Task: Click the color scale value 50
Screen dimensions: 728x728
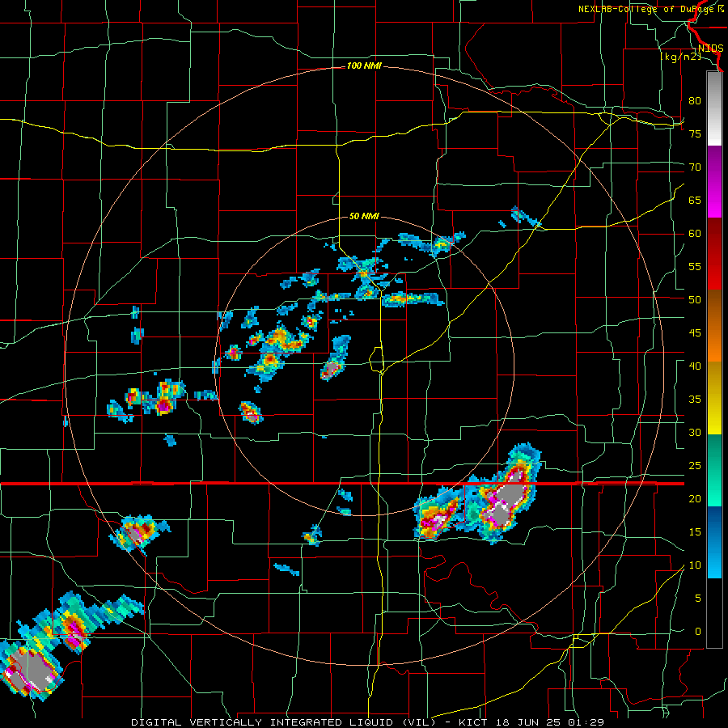Action: pos(695,300)
